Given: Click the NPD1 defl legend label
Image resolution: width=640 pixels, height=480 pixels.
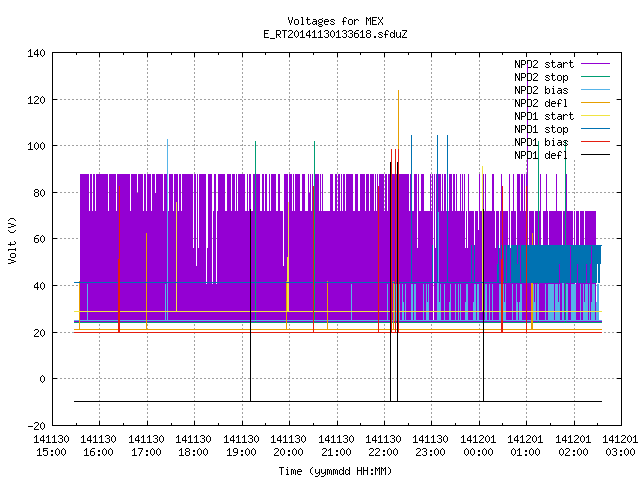Looking at the screenshot, I should pos(541,156).
